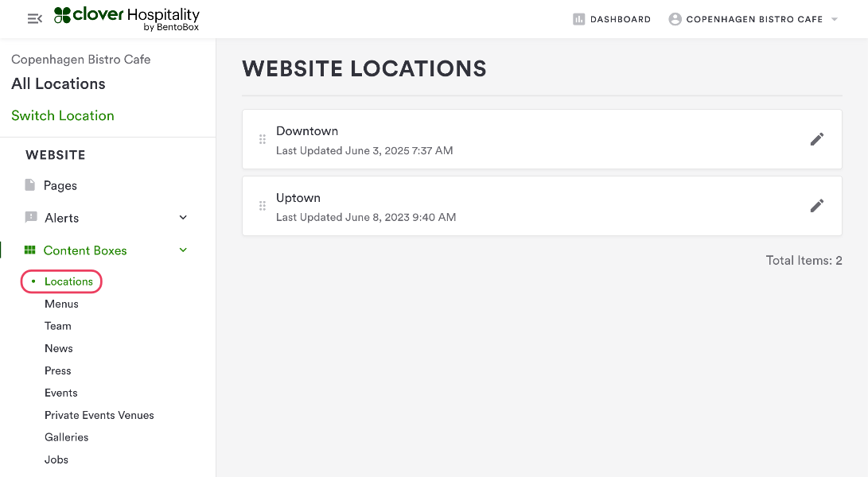Click the Copenhagen Bistro Cafe account name
This screenshot has width=868, height=477.
click(754, 19)
